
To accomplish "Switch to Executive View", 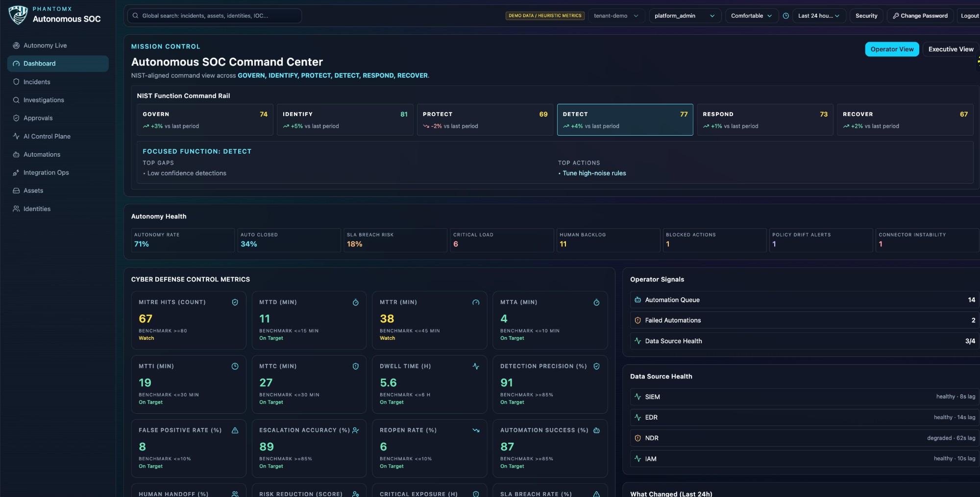I will click(950, 49).
